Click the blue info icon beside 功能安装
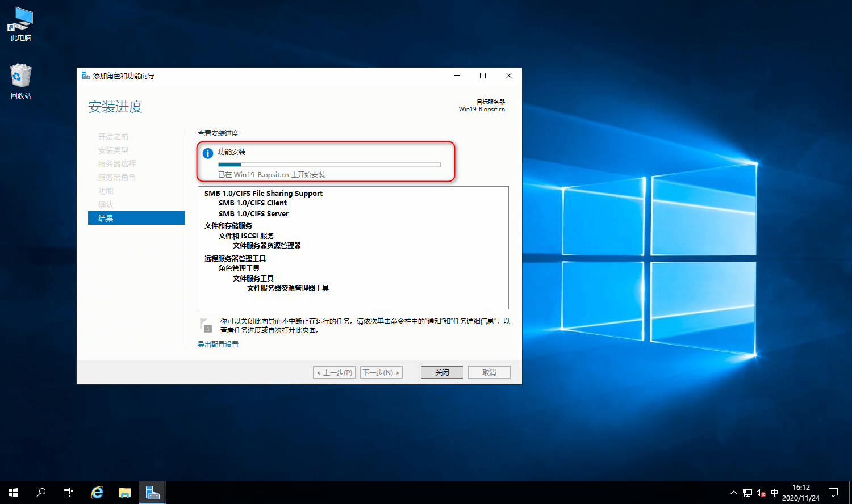This screenshot has height=504, width=852. pos(208,153)
